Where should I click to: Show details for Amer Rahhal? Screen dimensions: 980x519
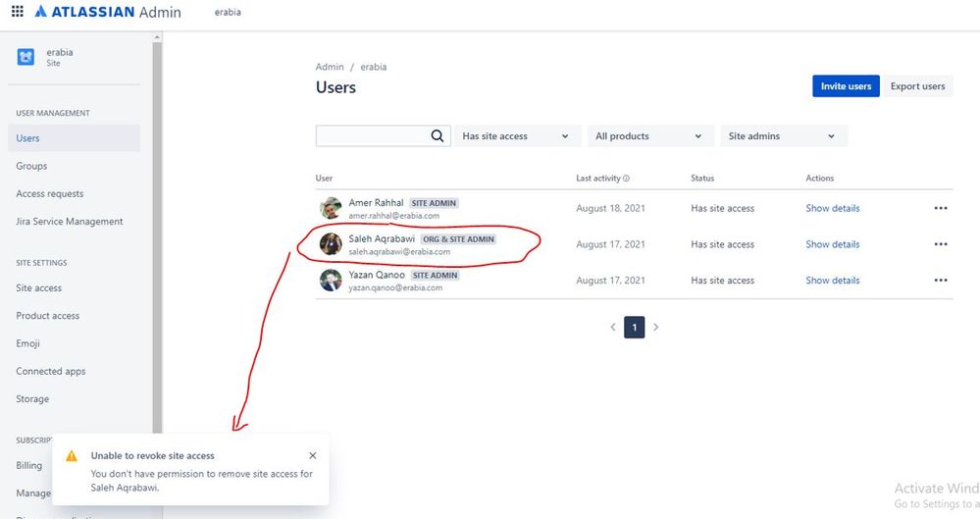click(x=833, y=208)
